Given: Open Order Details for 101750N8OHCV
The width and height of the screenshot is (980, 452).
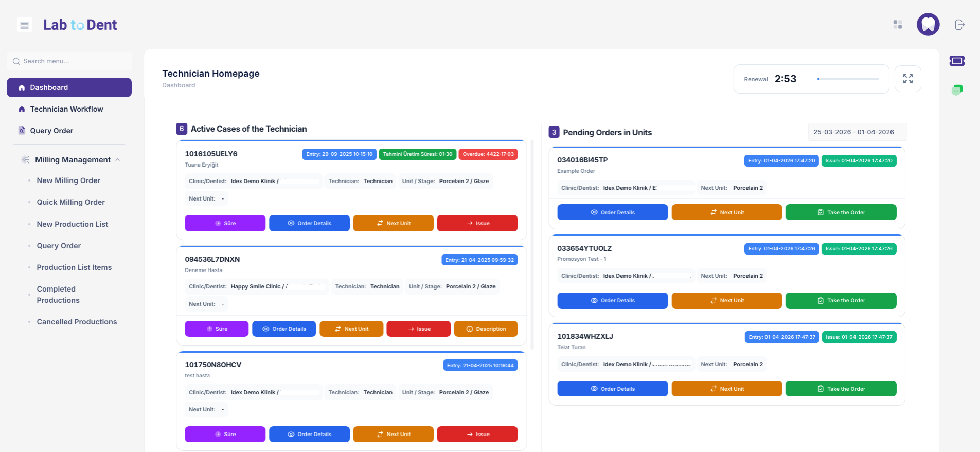Looking at the screenshot, I should (309, 434).
